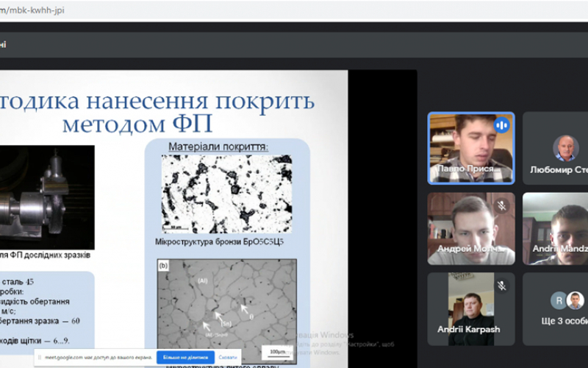The height and width of the screenshot is (368, 588).
Task: Click the 100μm scale bar in alloy image
Action: pyautogui.click(x=278, y=353)
